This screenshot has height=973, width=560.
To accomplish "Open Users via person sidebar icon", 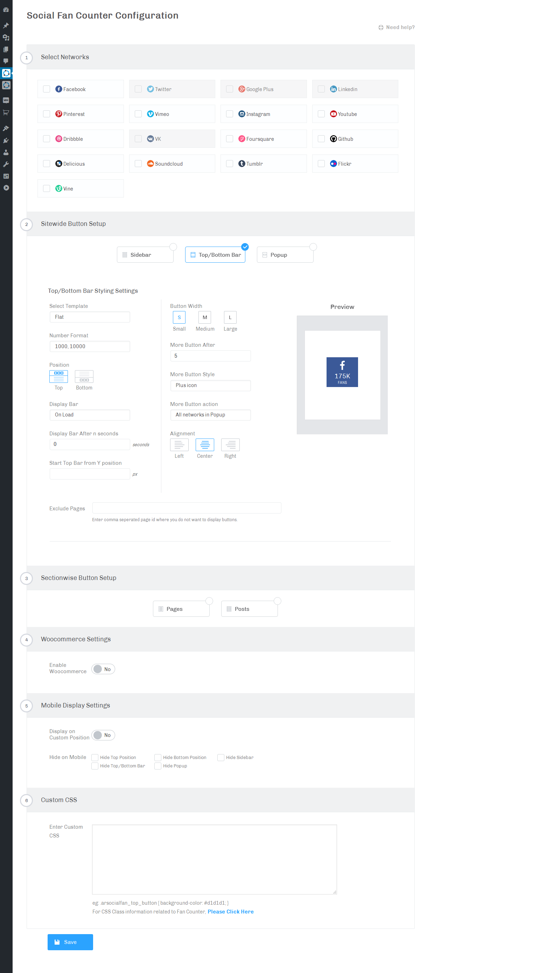I will pos(6,152).
